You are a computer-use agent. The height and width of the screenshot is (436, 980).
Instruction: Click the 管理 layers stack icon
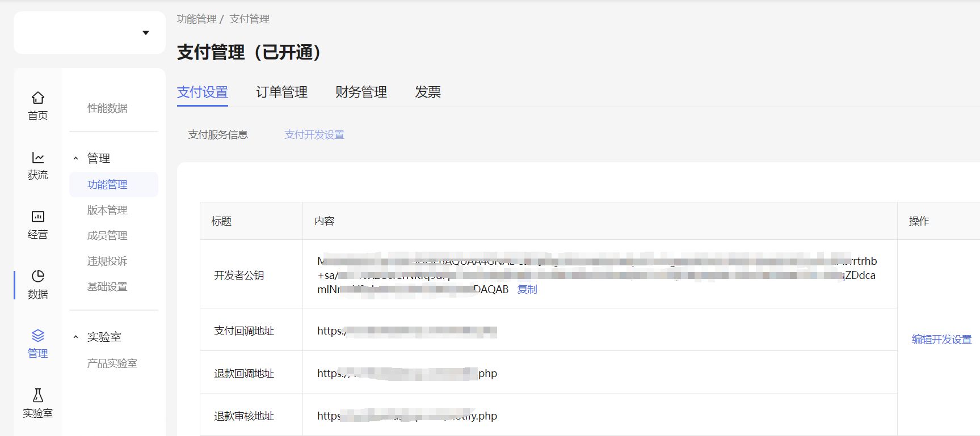pos(38,336)
